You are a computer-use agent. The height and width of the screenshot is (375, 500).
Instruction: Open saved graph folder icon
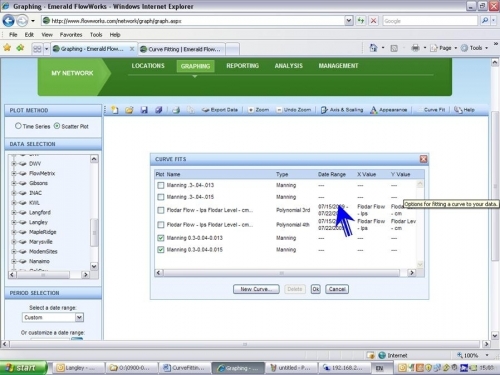[x=129, y=110]
